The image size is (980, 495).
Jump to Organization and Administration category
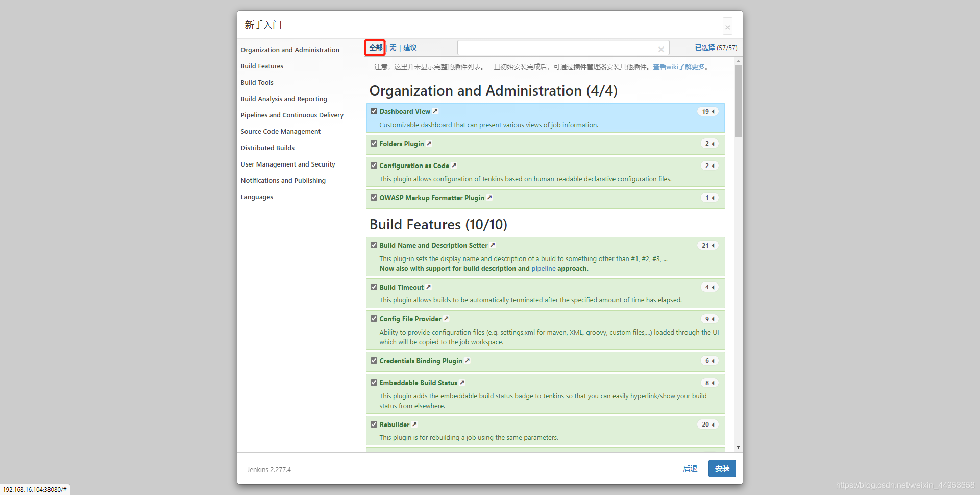[290, 50]
